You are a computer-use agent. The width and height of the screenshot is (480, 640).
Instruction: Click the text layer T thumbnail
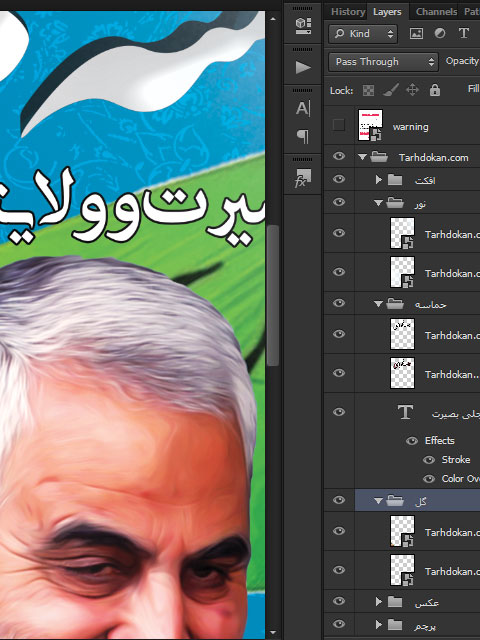click(405, 412)
